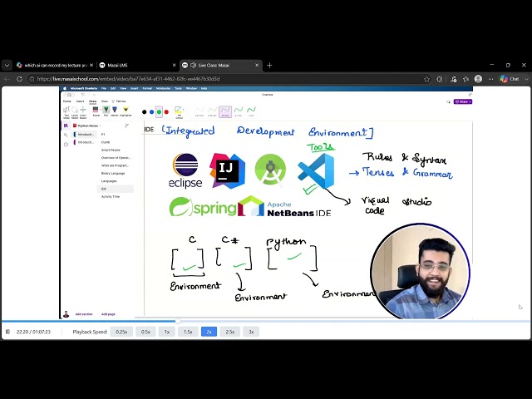
Task: Set playback speed to 3x
Action: tap(251, 332)
